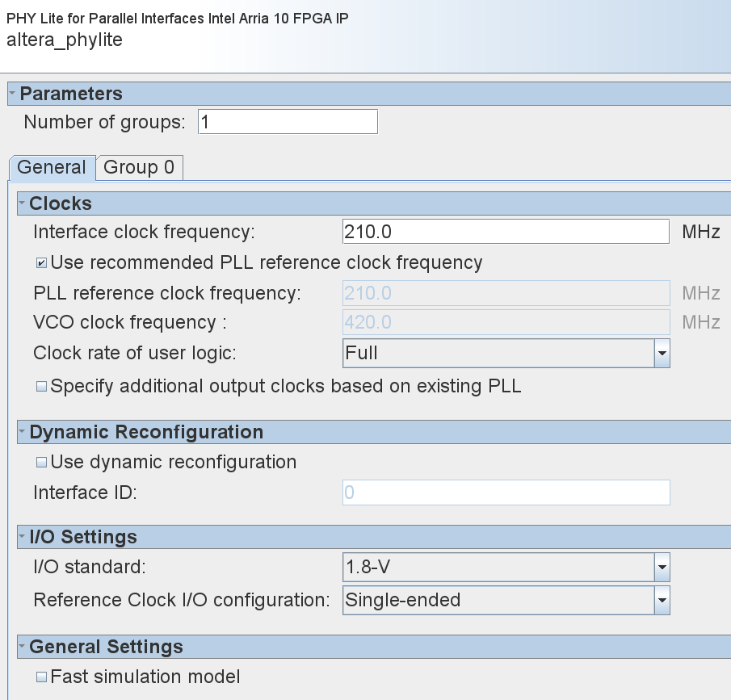Viewport: 731px width, 700px height.
Task: Click the Interface clock frequency field
Action: (506, 233)
